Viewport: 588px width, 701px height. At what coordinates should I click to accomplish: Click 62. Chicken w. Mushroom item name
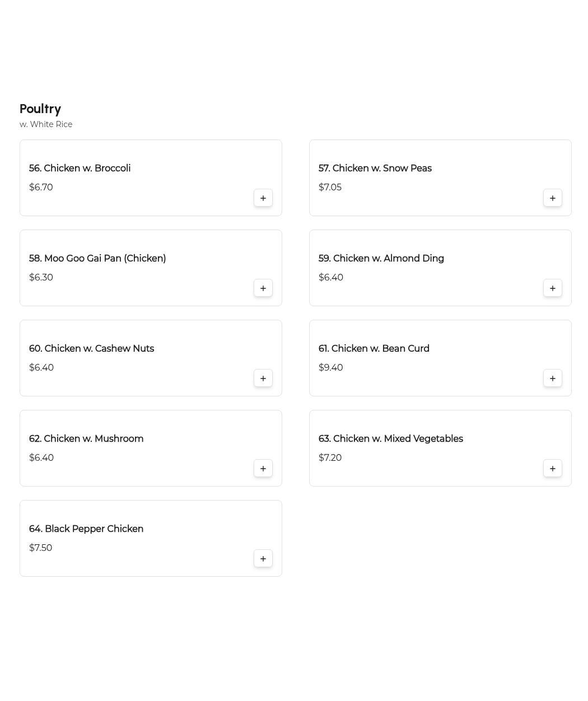pyautogui.click(x=86, y=439)
